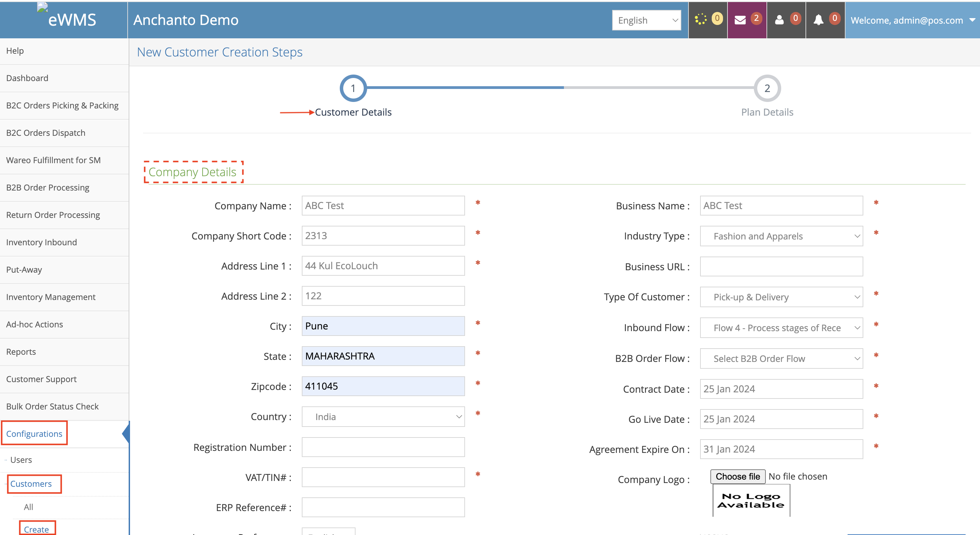Click step 1 circle Customer Details
Viewport: 980px width, 535px height.
pyautogui.click(x=353, y=88)
